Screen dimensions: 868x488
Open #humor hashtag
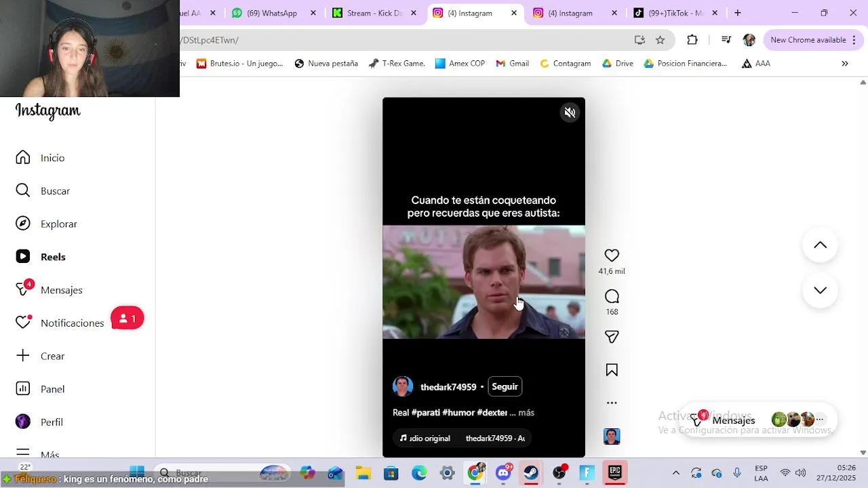(x=458, y=412)
